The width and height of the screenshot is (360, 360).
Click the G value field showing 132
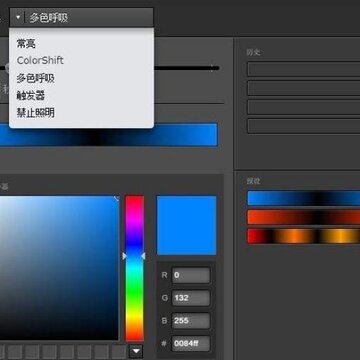[191, 298]
